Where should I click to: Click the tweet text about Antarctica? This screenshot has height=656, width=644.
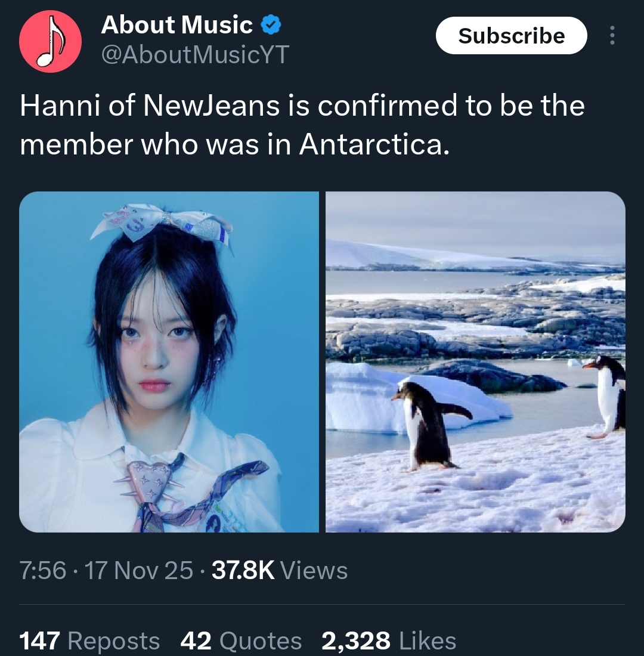302,125
